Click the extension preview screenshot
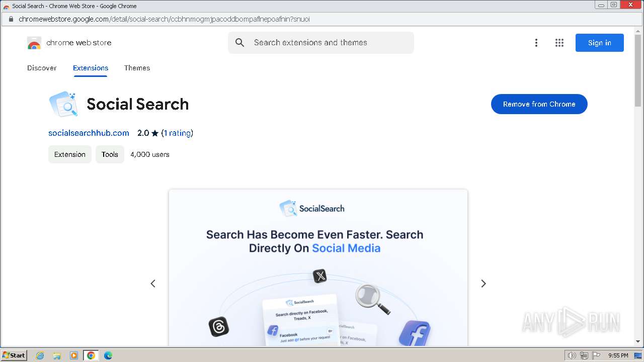Viewport: 644px width, 362px height. (318, 268)
